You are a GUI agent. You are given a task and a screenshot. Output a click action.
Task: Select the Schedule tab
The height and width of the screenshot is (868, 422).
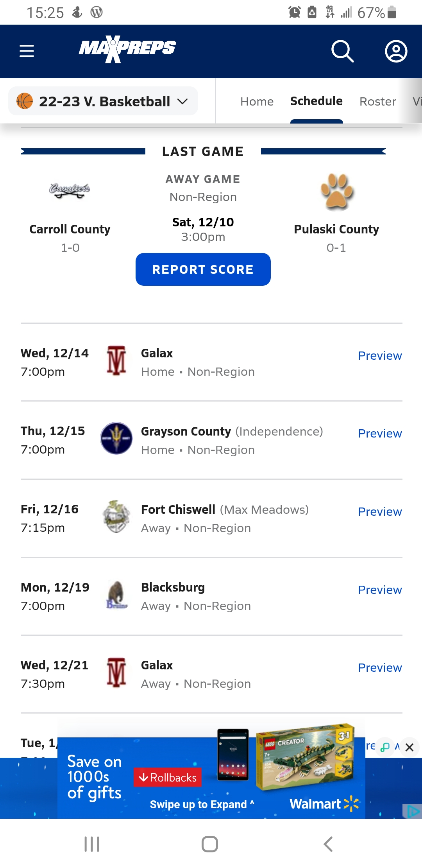[x=316, y=101]
